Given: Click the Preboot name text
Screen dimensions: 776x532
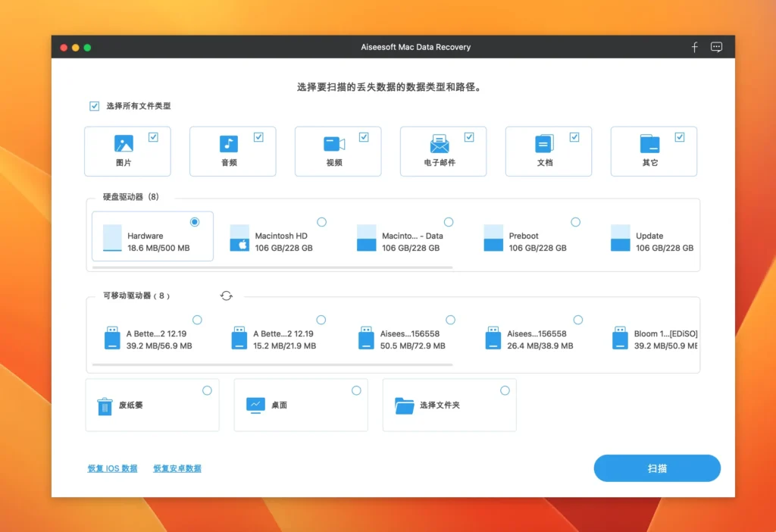Looking at the screenshot, I should click(524, 236).
